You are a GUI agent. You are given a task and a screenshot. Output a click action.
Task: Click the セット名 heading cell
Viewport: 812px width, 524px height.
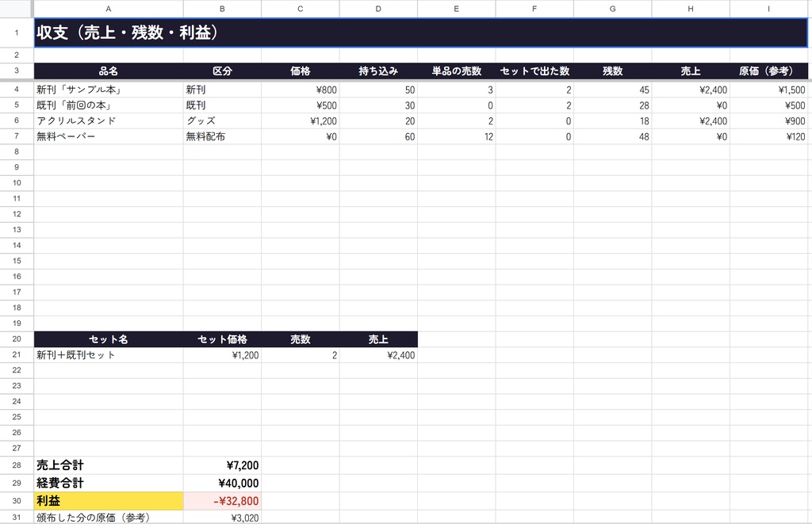[x=108, y=339]
